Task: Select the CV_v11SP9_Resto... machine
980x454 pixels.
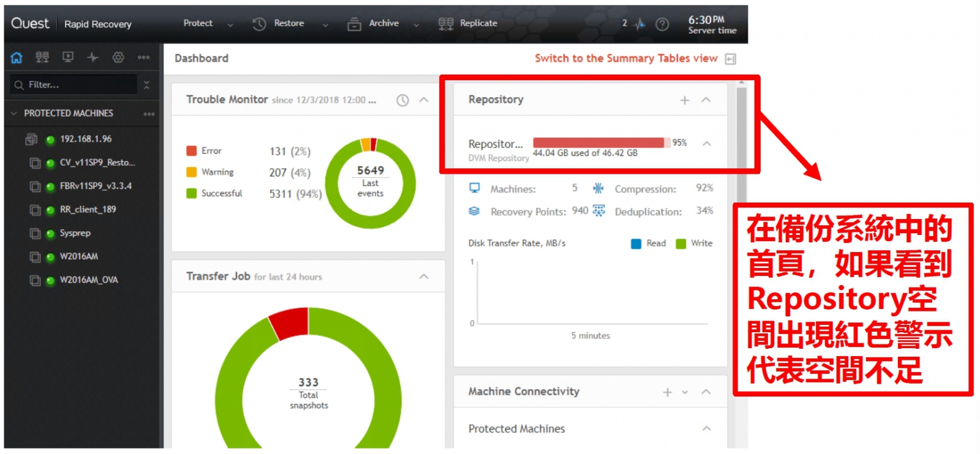Action: click(97, 163)
